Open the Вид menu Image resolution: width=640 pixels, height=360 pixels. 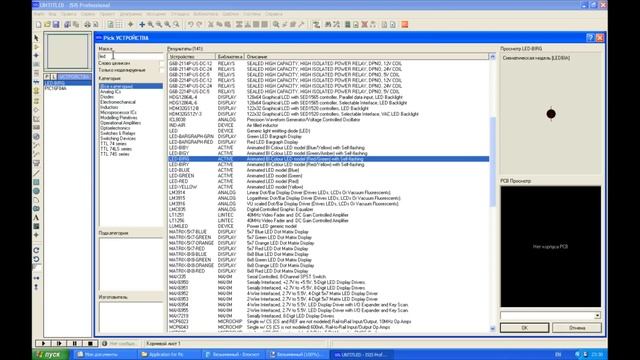click(52, 14)
